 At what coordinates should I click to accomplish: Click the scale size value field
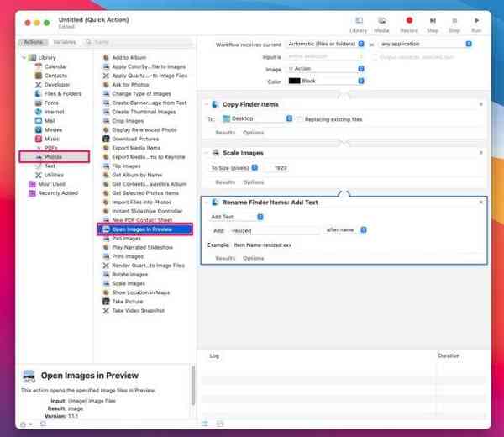tap(277, 168)
